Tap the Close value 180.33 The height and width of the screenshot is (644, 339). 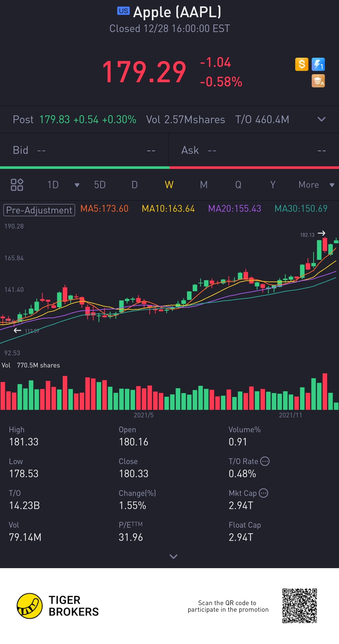pyautogui.click(x=133, y=473)
